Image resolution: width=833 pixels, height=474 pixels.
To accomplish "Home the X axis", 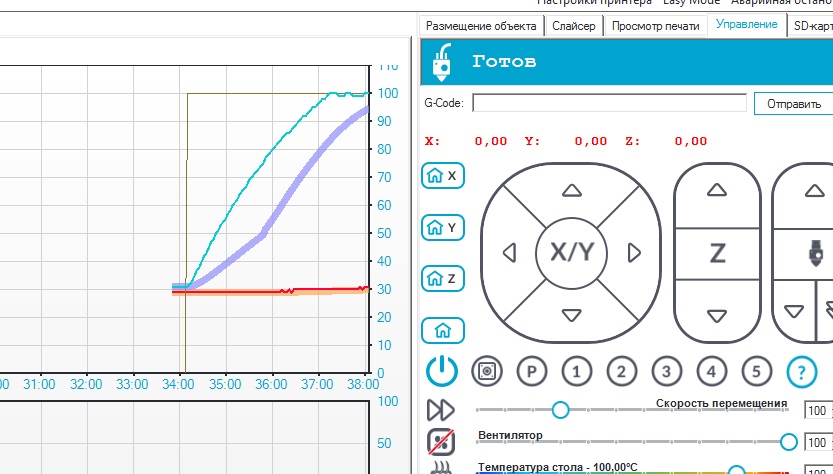I will click(442, 176).
